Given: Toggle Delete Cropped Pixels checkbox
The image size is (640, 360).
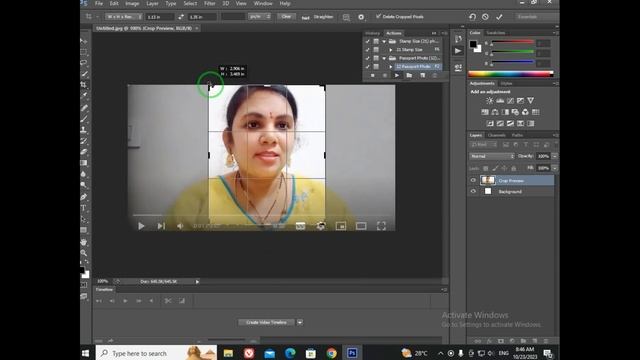Looking at the screenshot, I should click(378, 16).
